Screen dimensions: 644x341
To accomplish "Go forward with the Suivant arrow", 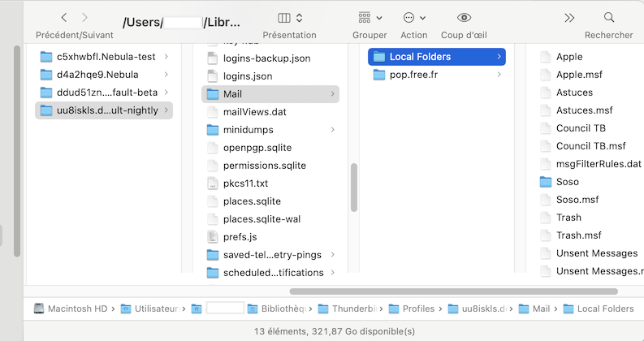I will tap(84, 17).
